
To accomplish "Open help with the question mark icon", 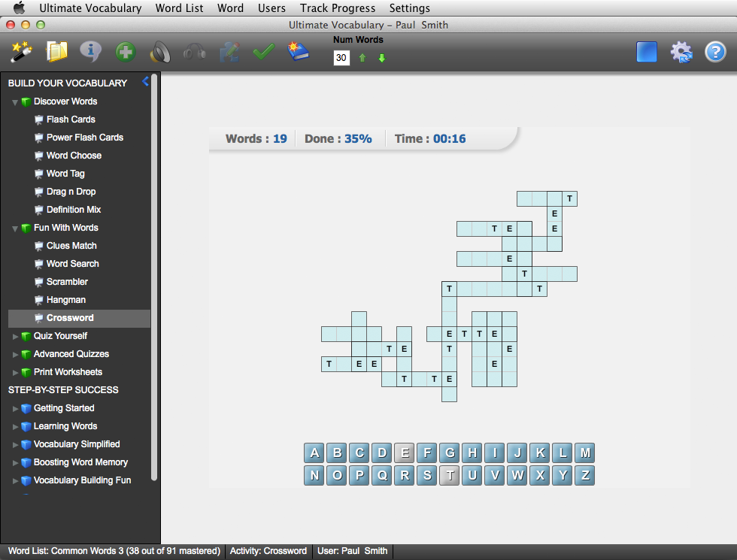I will point(714,52).
